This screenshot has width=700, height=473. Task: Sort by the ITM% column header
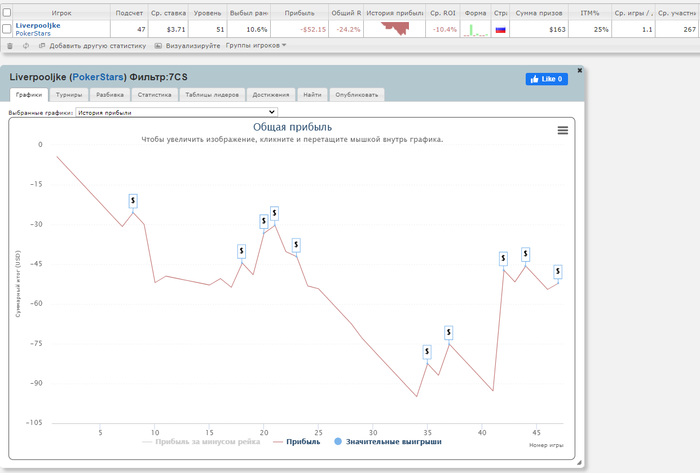point(590,13)
